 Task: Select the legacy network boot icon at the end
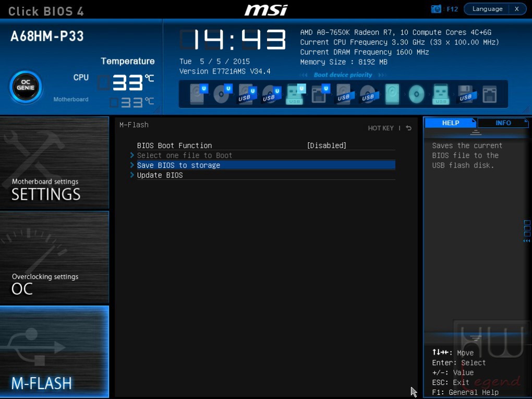pos(490,94)
